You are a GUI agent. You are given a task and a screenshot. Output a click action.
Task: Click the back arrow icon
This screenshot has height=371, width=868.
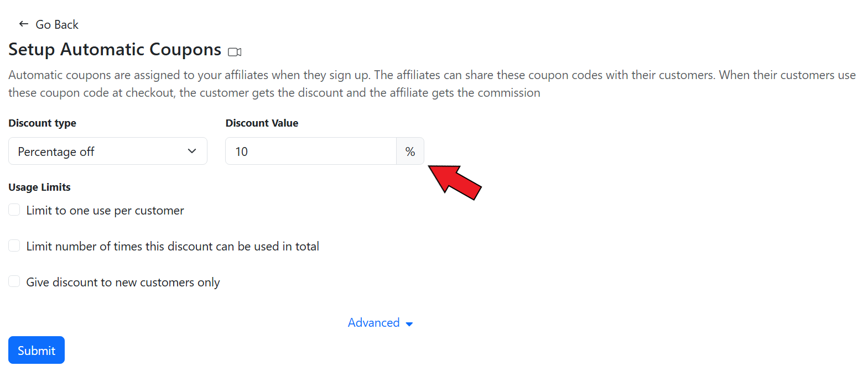[x=23, y=24]
